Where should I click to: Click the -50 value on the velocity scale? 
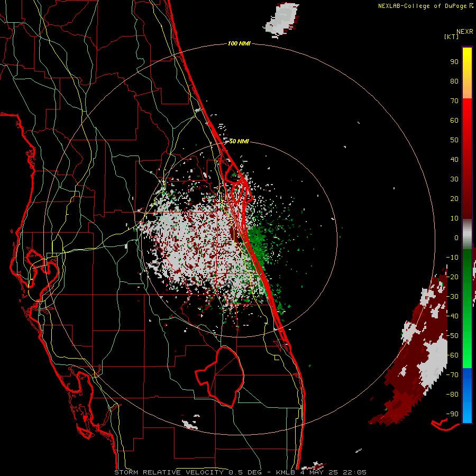452,336
